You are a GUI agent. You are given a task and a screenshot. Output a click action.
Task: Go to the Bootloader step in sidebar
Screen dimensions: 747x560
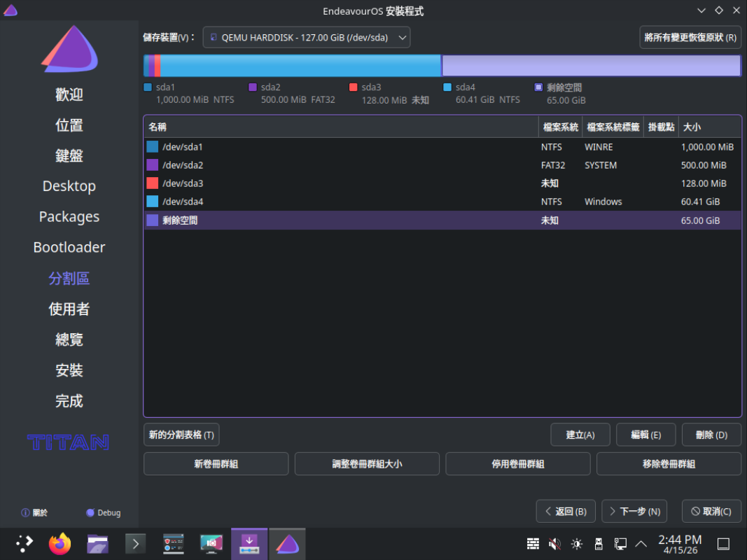click(69, 247)
